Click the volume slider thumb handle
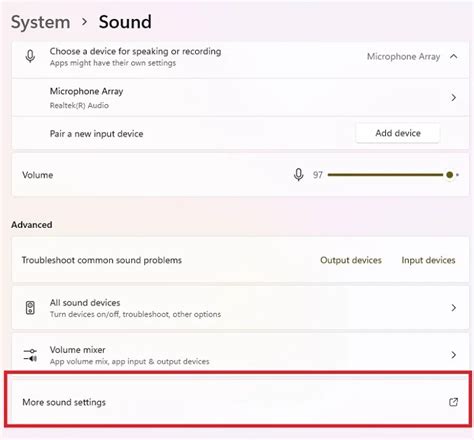The height and width of the screenshot is (440, 474). coord(449,175)
